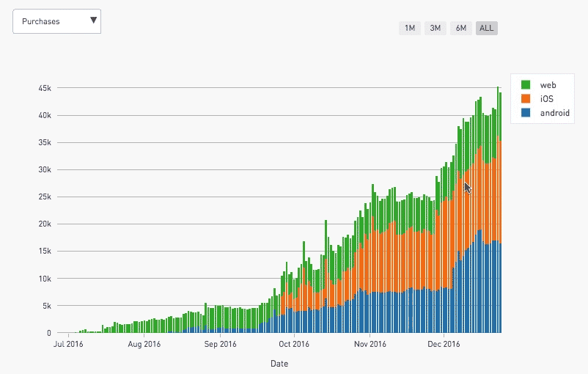Click the 45k y-axis label
588x374 pixels.
(45, 88)
